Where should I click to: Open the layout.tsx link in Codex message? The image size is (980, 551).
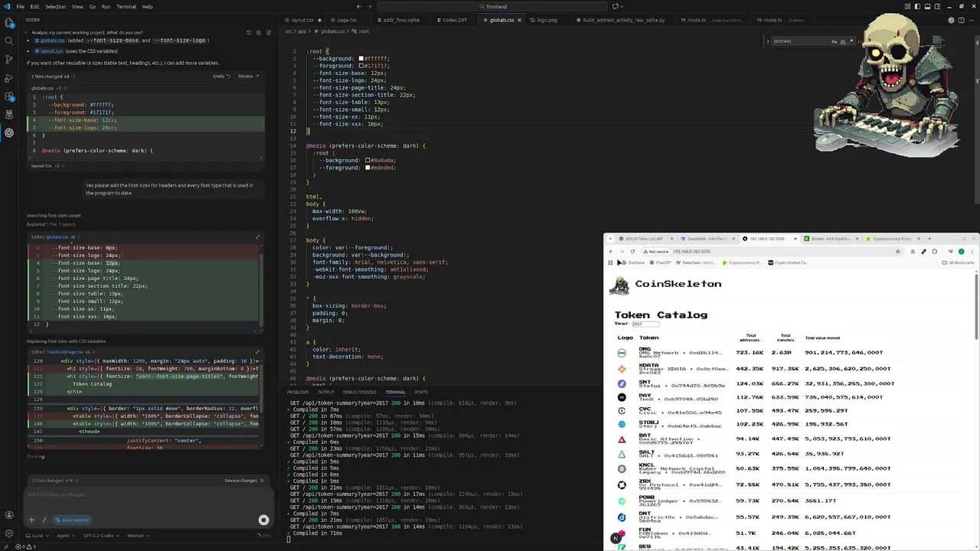point(47,51)
